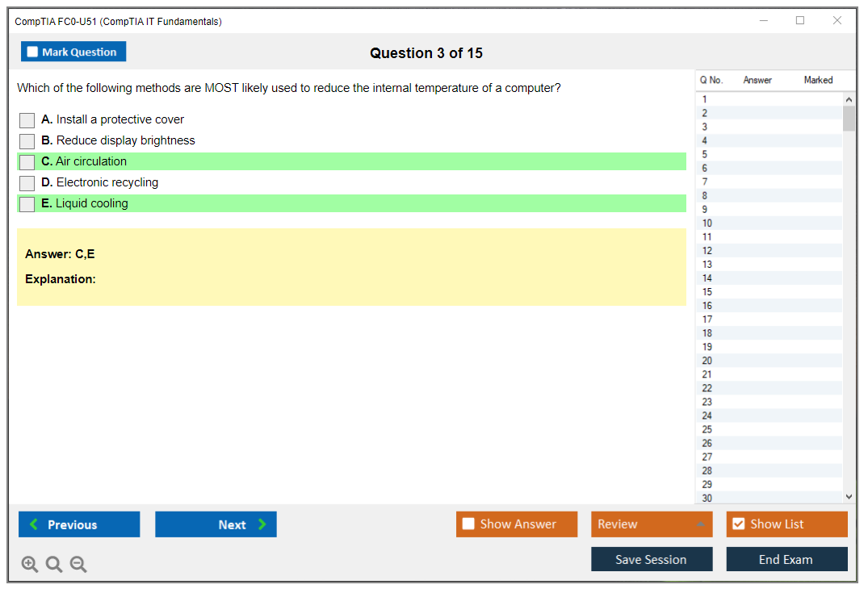The width and height of the screenshot is (868, 593).
Task: Select question 15 row in list
Action: (x=707, y=292)
